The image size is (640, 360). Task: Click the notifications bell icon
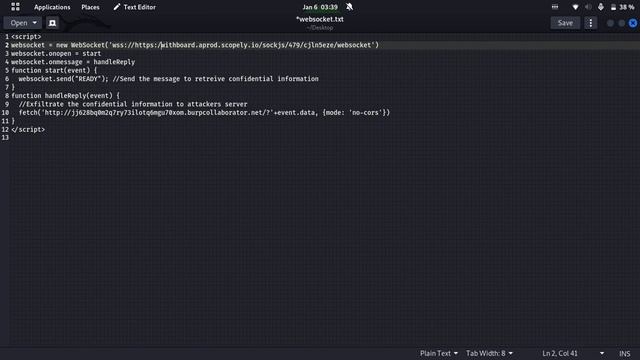pyautogui.click(x=349, y=7)
